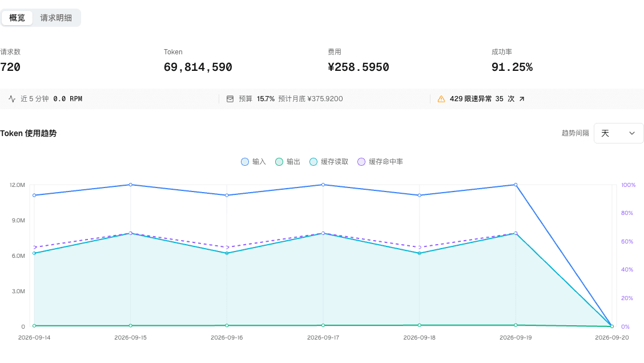Open the 429 限速异常 arrow link
Screen dimensions: 644x363
pos(522,99)
